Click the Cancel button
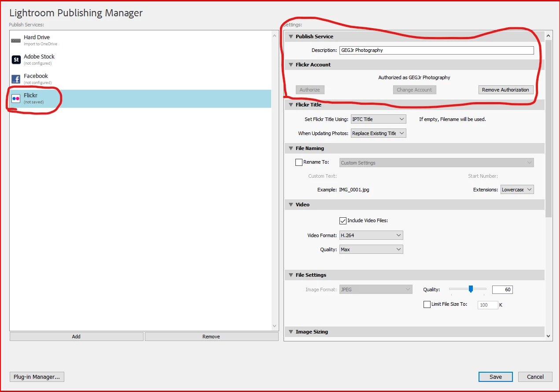Screen dimensions: 560x392 535,377
